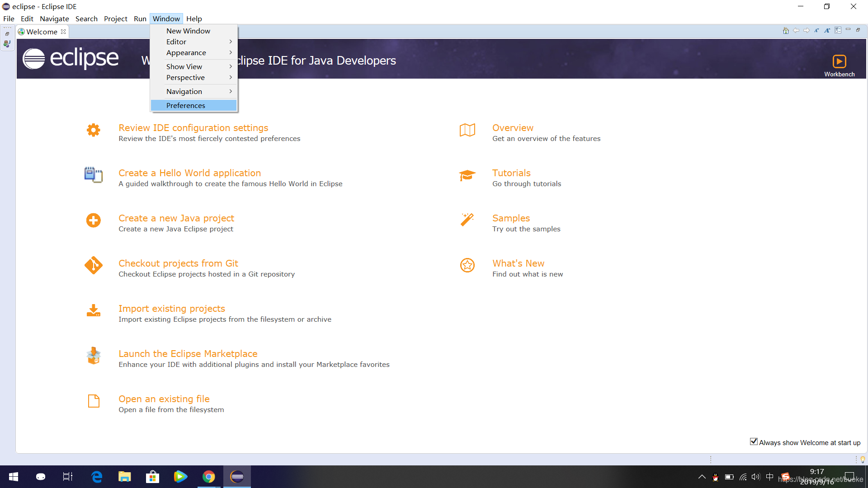Open the Overview link

click(x=513, y=128)
